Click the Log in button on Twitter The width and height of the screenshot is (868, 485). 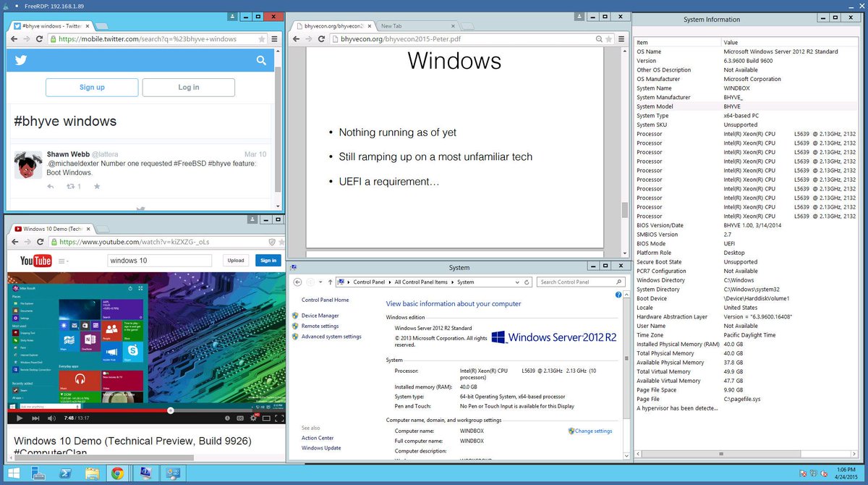188,88
